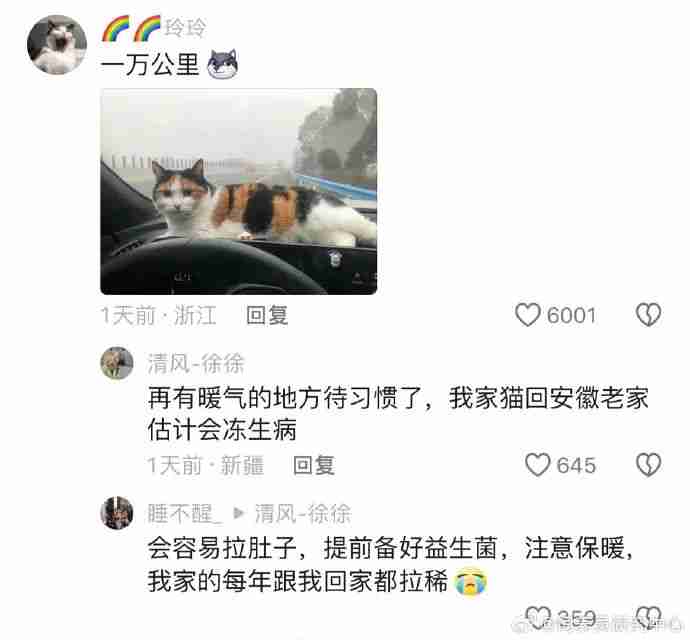Open the rainbow-prefixed username at top
The width and height of the screenshot is (690, 640).
click(x=154, y=28)
